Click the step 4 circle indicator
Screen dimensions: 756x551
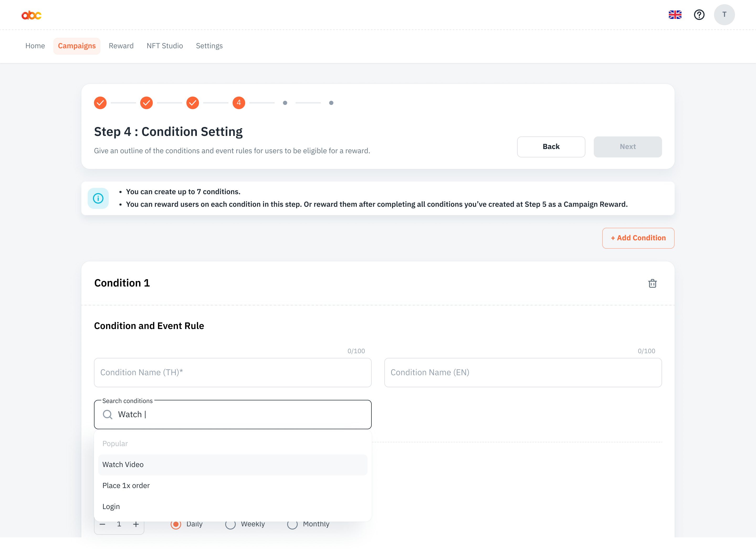click(239, 103)
